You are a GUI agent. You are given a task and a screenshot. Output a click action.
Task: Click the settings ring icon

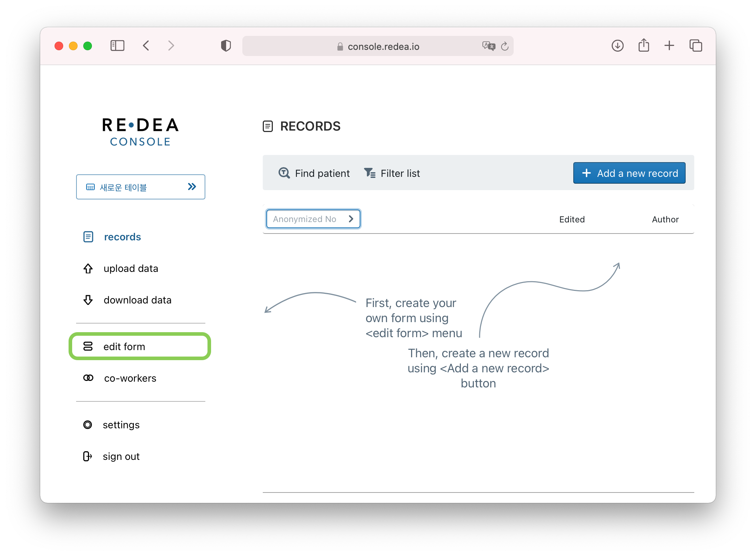(88, 425)
